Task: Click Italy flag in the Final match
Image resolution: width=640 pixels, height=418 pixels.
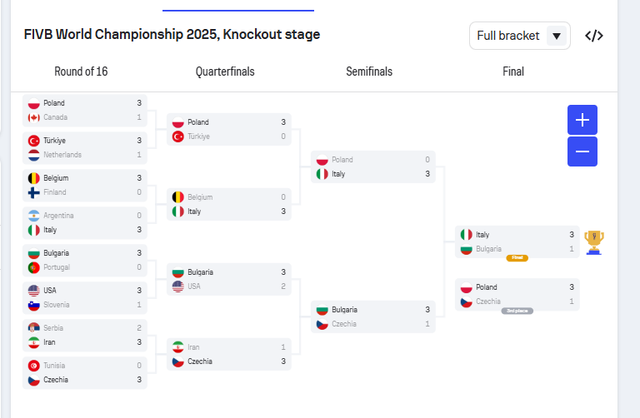Action: click(466, 234)
